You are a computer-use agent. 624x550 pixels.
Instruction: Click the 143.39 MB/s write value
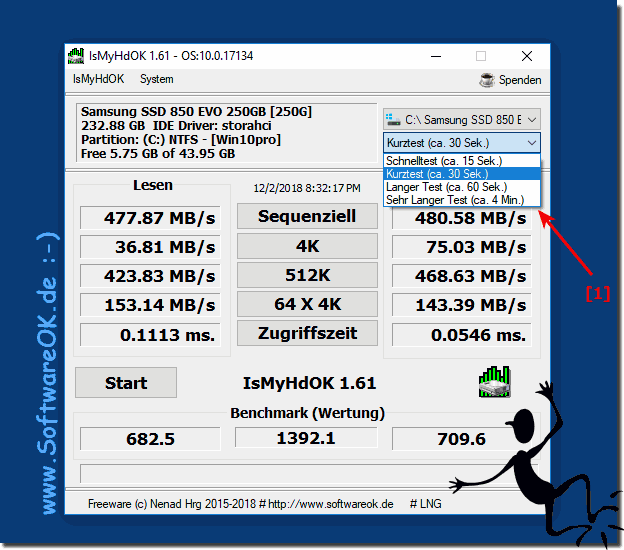462,305
